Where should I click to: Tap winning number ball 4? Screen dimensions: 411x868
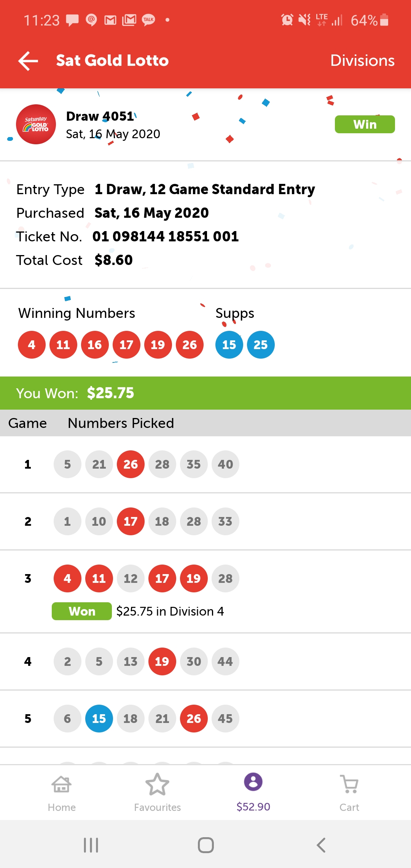click(x=32, y=345)
